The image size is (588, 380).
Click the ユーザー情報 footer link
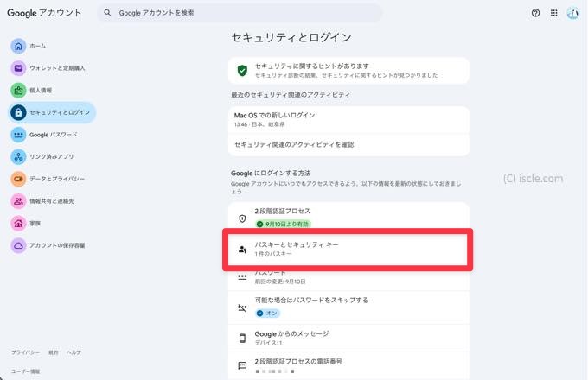(25, 371)
